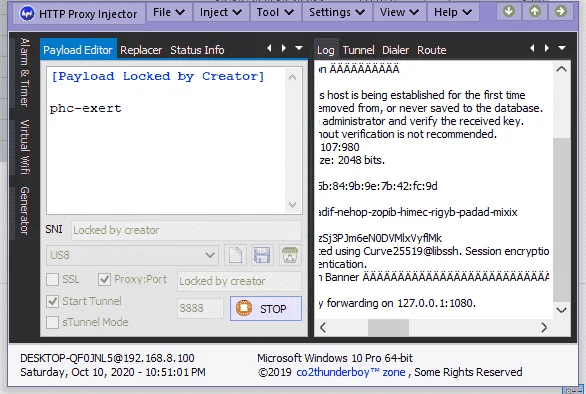Click log vertical scrollbar up arrow
The image size is (586, 394).
(561, 69)
